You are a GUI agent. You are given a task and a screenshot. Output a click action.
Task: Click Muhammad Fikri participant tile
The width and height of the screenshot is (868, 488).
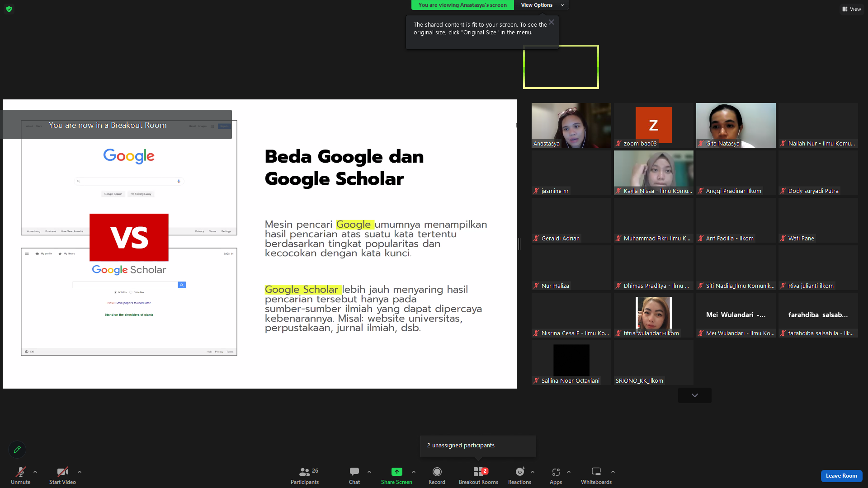[x=654, y=220]
